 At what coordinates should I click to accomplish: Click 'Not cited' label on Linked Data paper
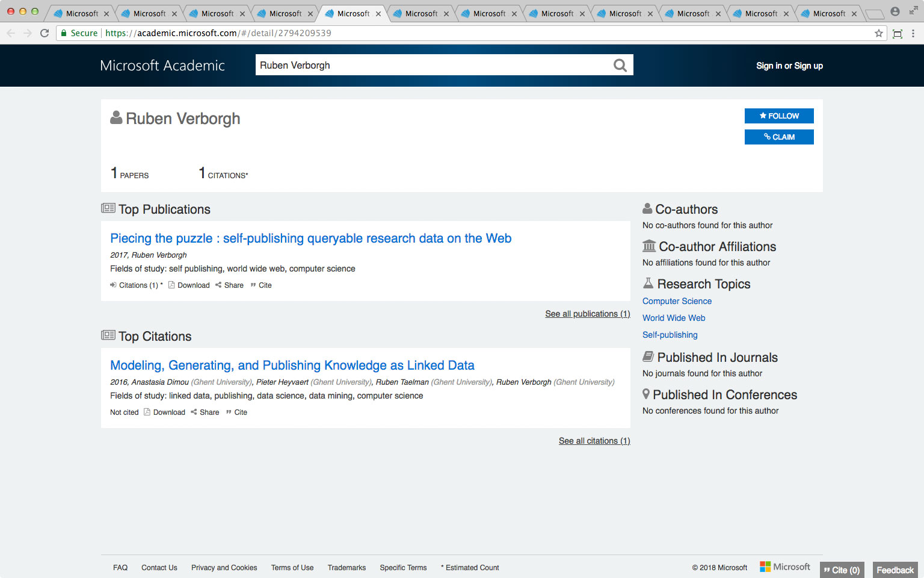click(x=124, y=412)
